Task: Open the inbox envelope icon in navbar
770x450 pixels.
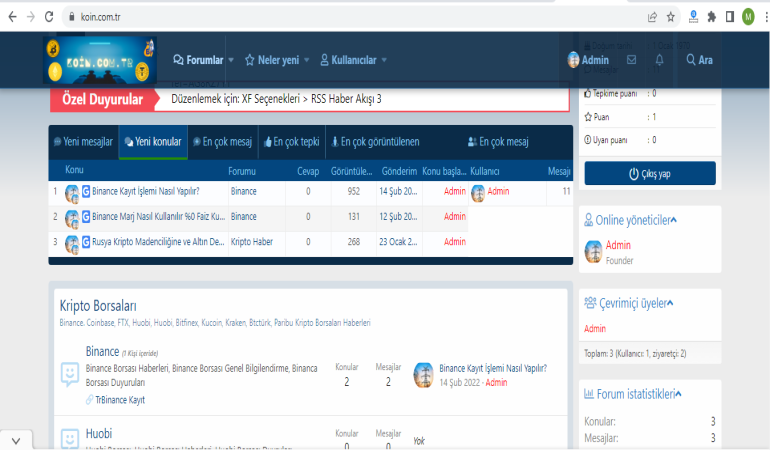Action: [631, 60]
